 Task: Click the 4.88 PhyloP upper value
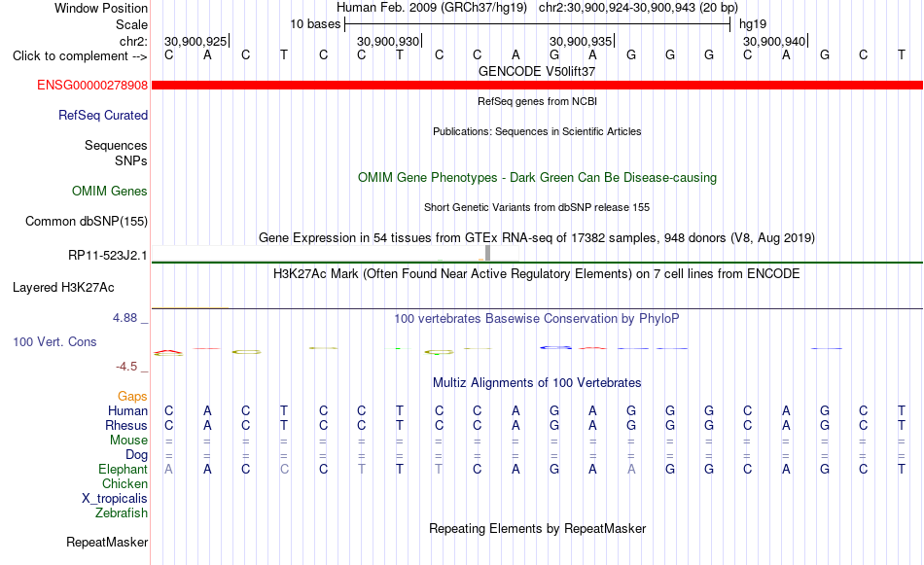tap(124, 318)
